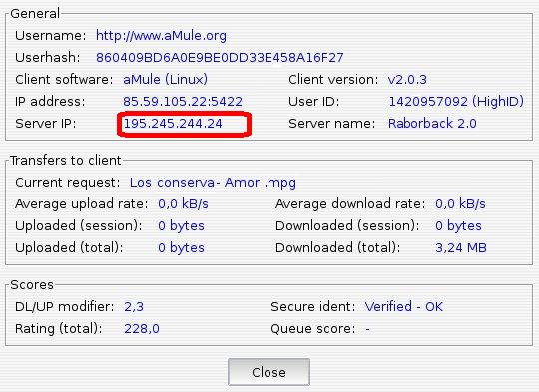The width and height of the screenshot is (539, 392).
Task: Click the Username label
Action: (51, 36)
